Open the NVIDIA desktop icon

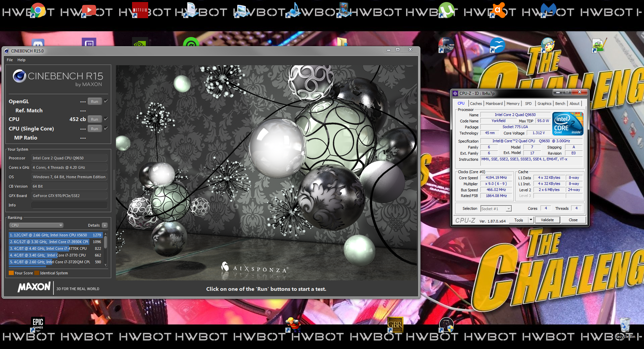(x=140, y=42)
